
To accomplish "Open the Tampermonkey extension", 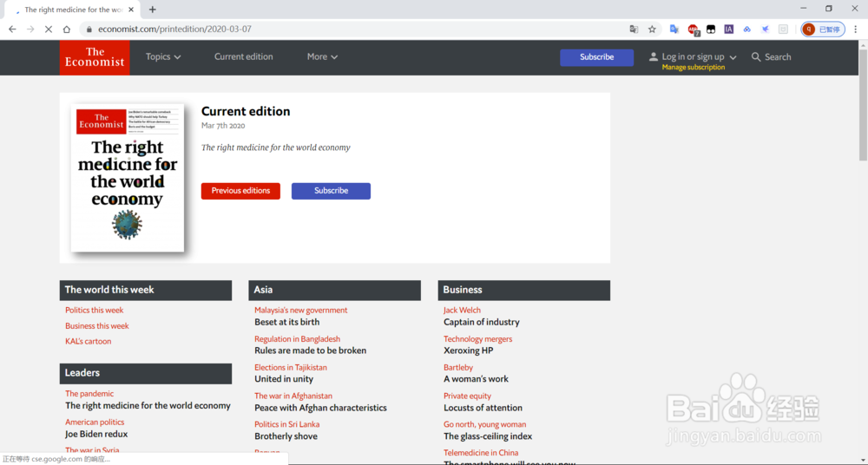I will click(710, 29).
